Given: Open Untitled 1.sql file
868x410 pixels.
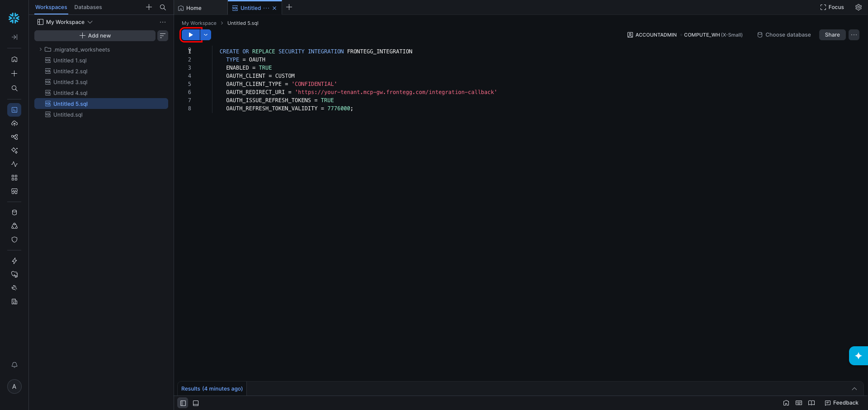Looking at the screenshot, I should pos(101,61).
